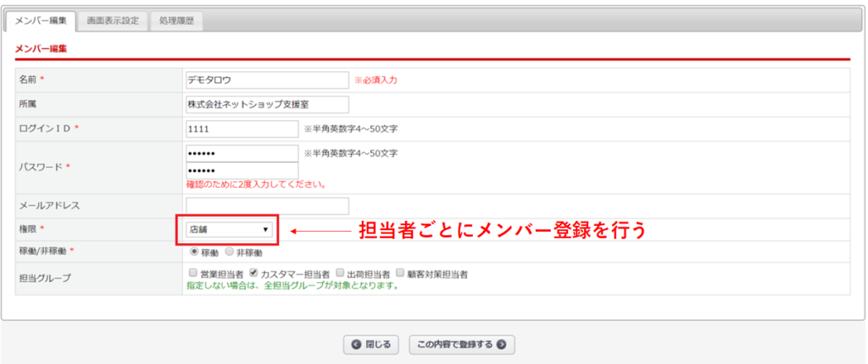This screenshot has height=364, width=868.
Task: Click the 所属 input field
Action: 268,104
